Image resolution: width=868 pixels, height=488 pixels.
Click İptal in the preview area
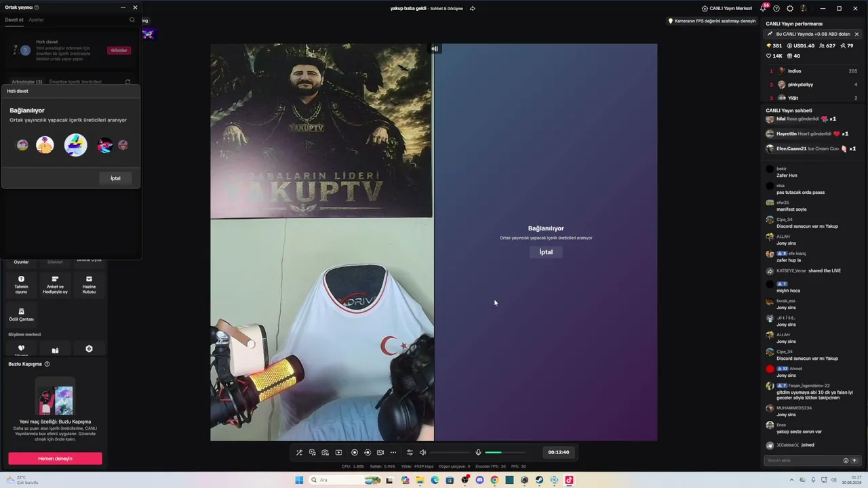[546, 252]
